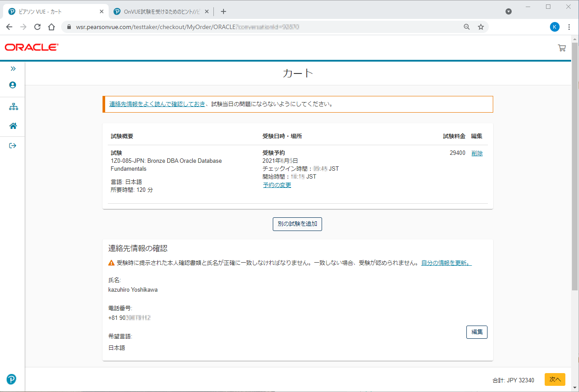The height and width of the screenshot is (392, 579).
Task: Open the user profile sidebar icon
Action: pyautogui.click(x=13, y=85)
